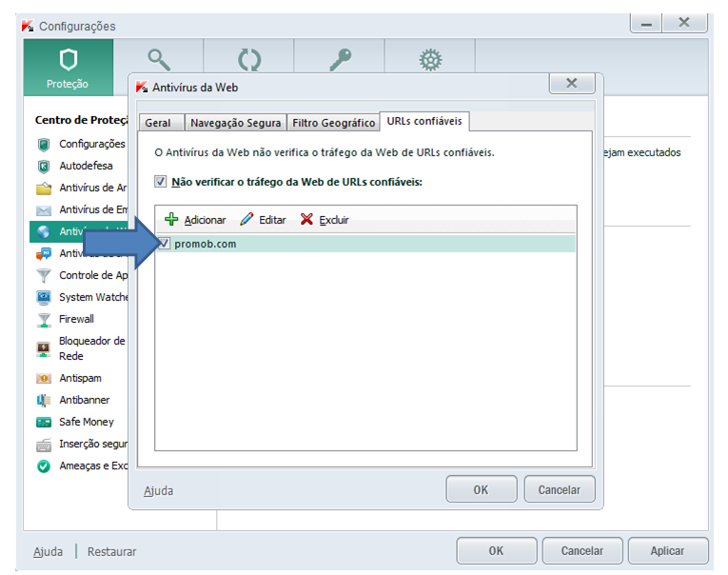Minimize the Configurações window

646,23
